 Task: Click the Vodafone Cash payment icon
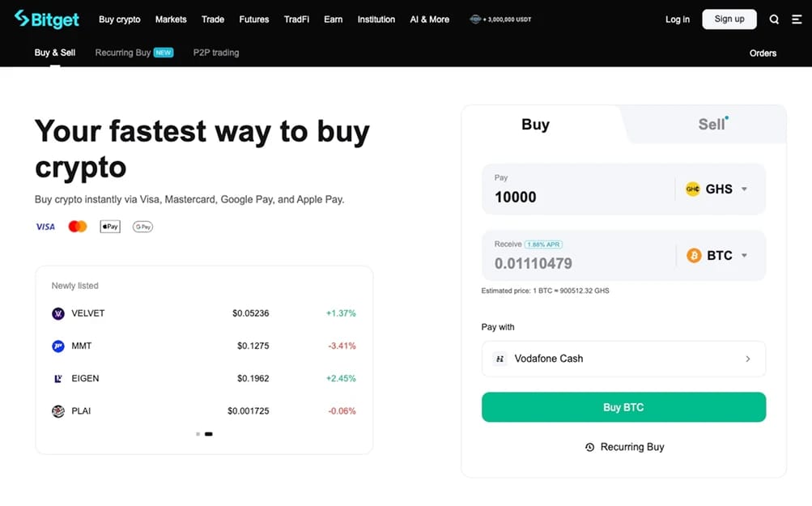click(500, 359)
